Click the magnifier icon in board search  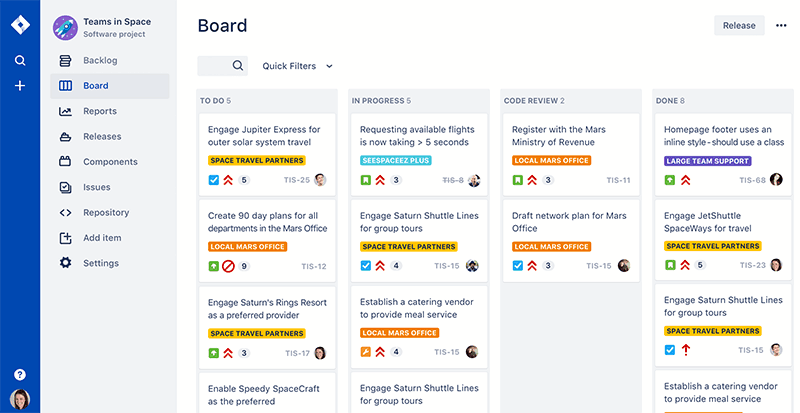[238, 66]
